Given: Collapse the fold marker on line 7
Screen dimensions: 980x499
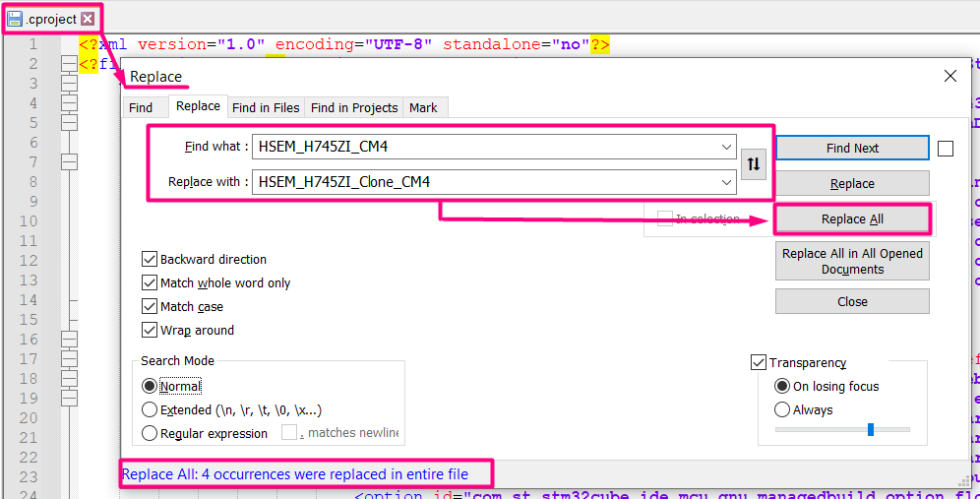Looking at the screenshot, I should tap(69, 162).
